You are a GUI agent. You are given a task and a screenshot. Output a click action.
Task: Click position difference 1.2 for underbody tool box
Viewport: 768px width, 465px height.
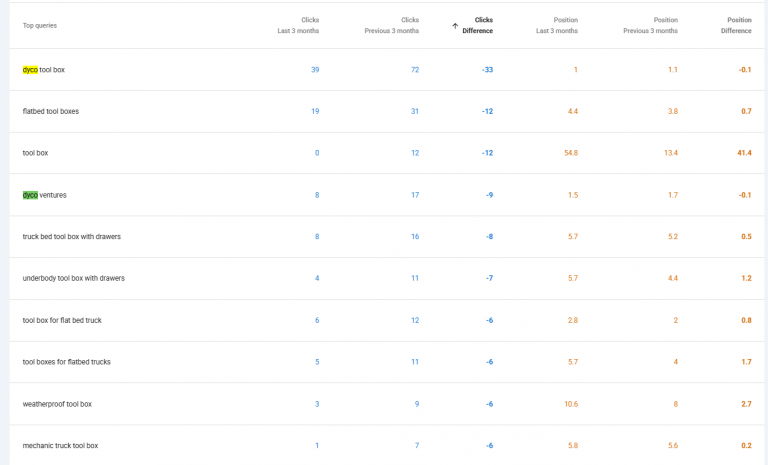coord(746,278)
